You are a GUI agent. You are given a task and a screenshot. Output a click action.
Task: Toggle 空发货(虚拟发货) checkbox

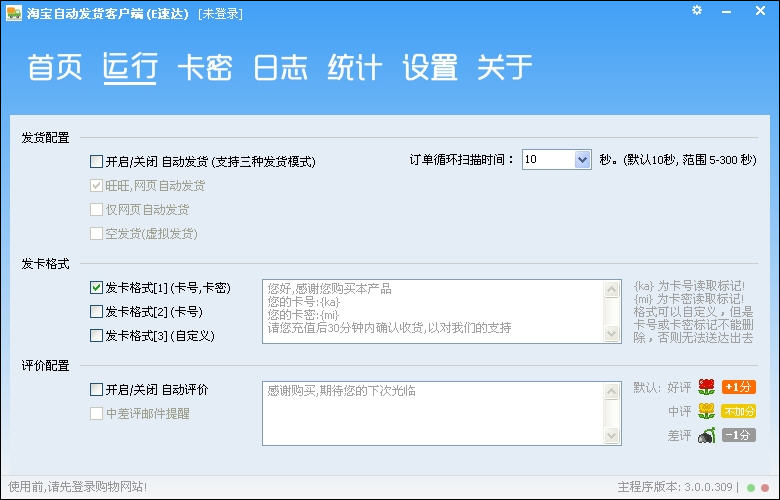click(96, 233)
